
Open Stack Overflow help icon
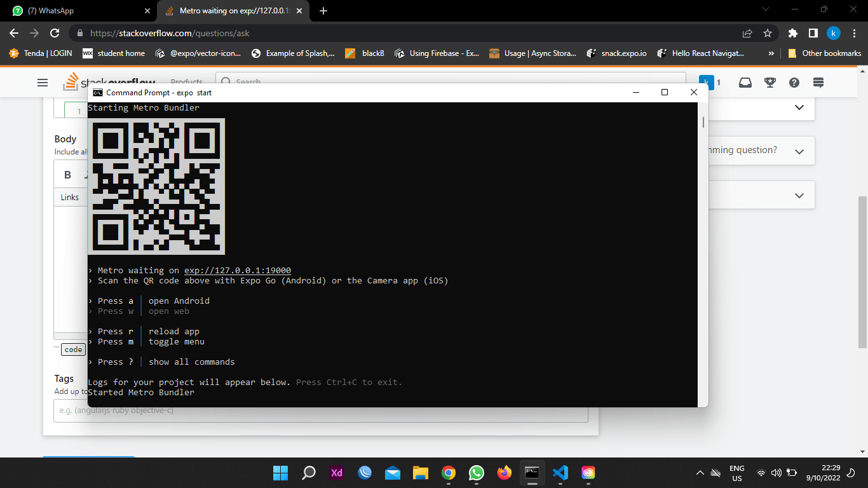click(794, 83)
